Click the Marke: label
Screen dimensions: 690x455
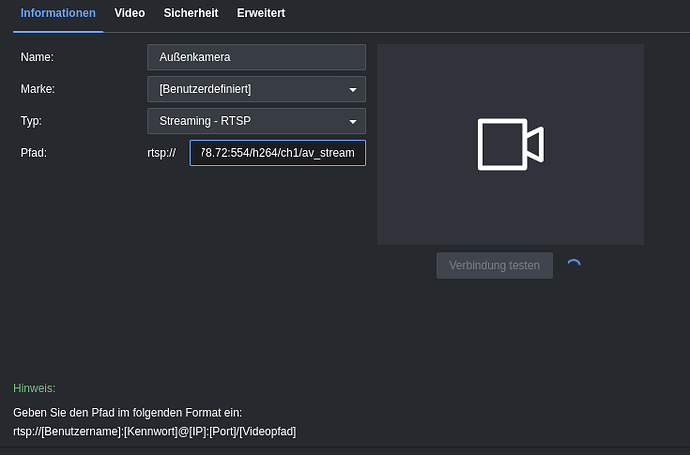(x=38, y=89)
